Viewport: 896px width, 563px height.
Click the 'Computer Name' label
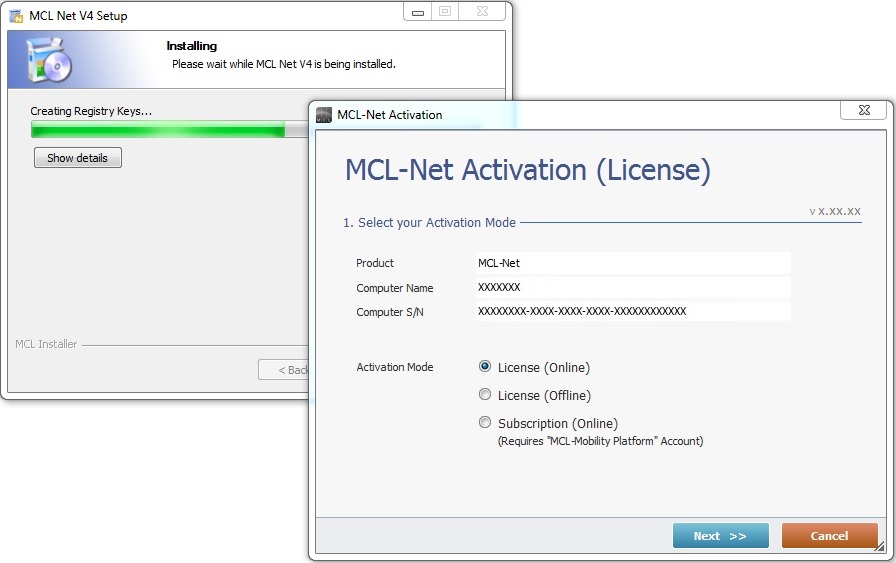click(395, 288)
